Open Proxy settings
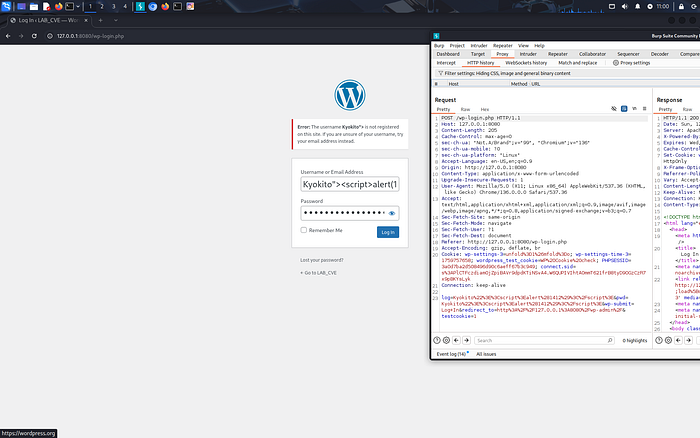This screenshot has height=438, width=700. coord(631,63)
